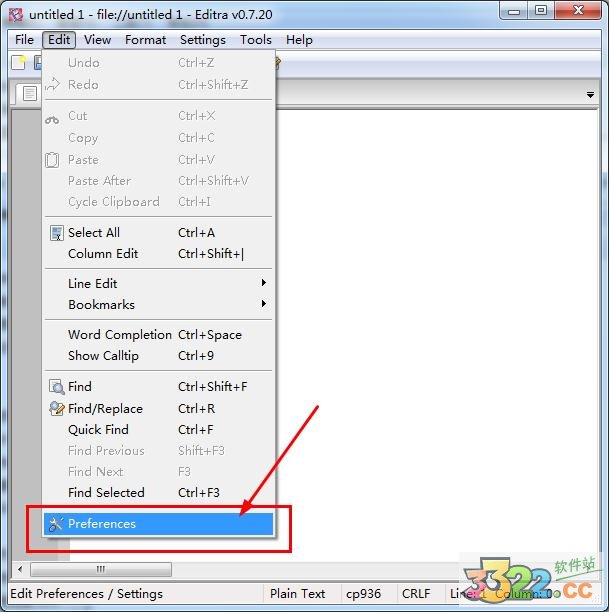
Task: Open the Tools menu
Action: pos(256,40)
